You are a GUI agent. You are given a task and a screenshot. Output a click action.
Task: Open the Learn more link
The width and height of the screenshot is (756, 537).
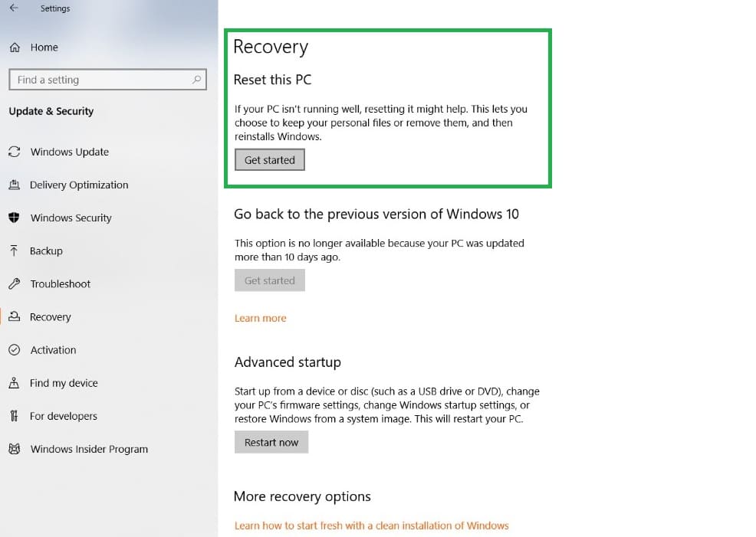261,318
